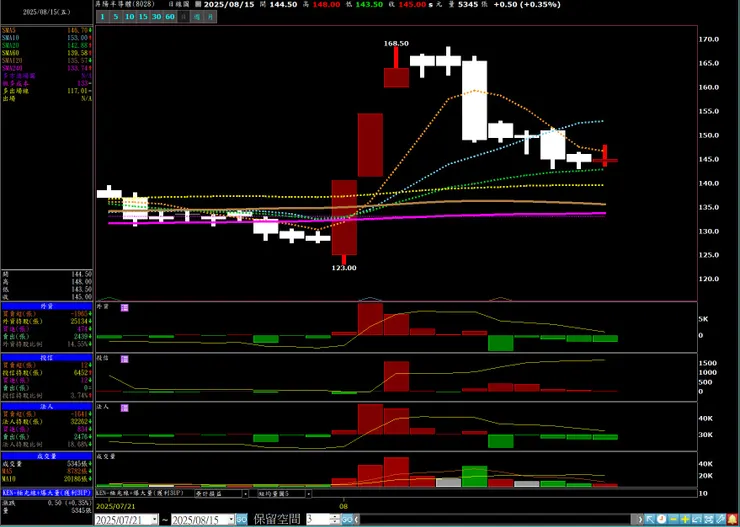
Task: Select the 1-minute timeframe button
Action: coord(102,17)
